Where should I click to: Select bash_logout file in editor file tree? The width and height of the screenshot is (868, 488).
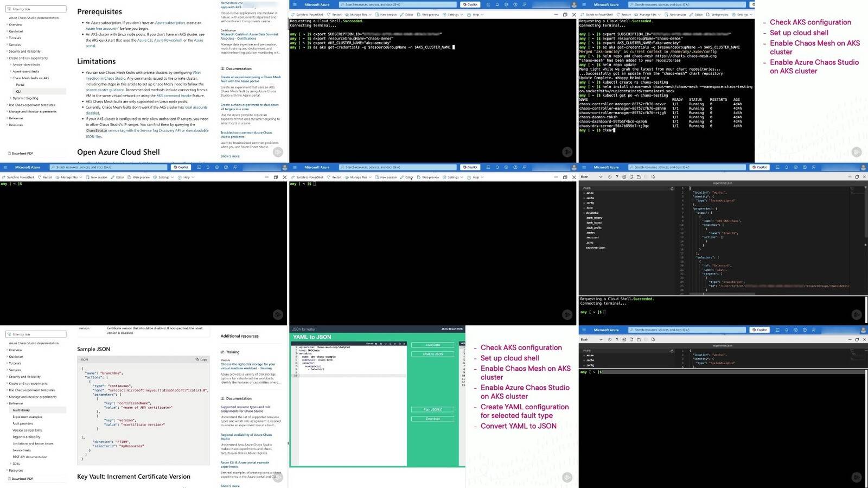click(x=594, y=223)
